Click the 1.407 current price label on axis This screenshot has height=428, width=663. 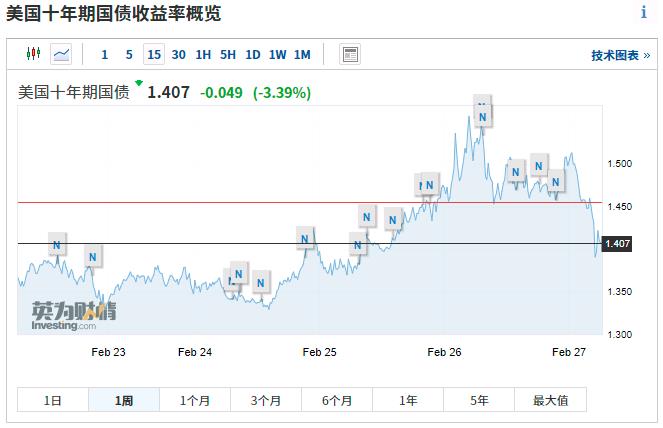(x=617, y=243)
